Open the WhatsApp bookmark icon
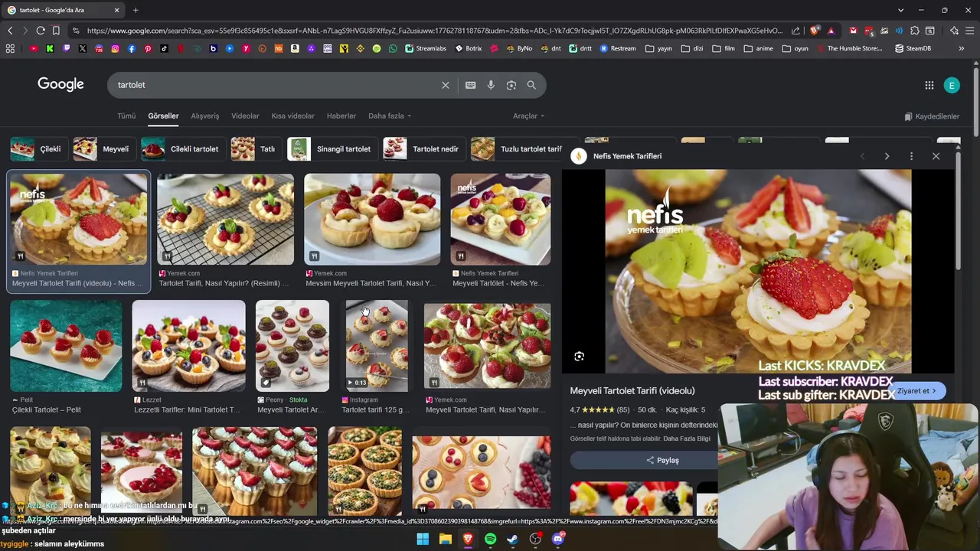 tap(393, 48)
